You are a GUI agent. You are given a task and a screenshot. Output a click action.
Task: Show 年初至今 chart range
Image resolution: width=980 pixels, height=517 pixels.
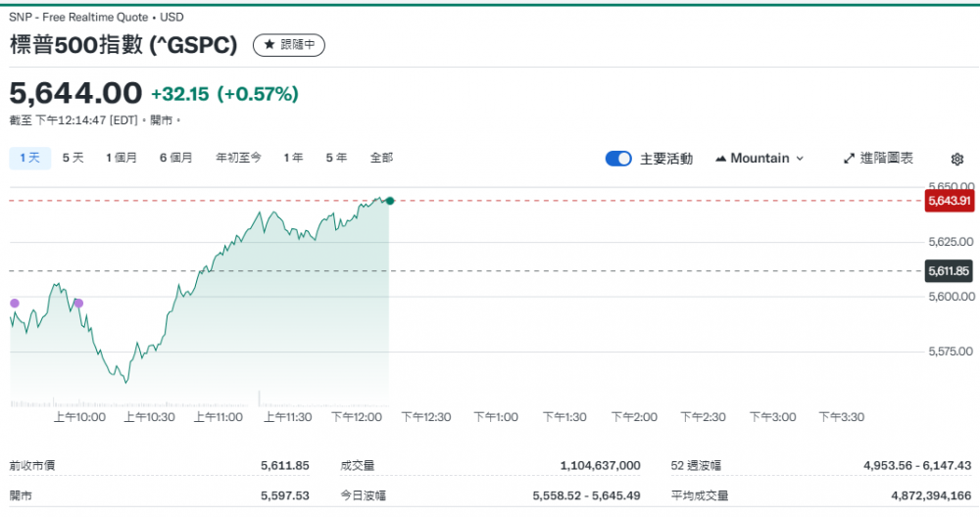(238, 158)
